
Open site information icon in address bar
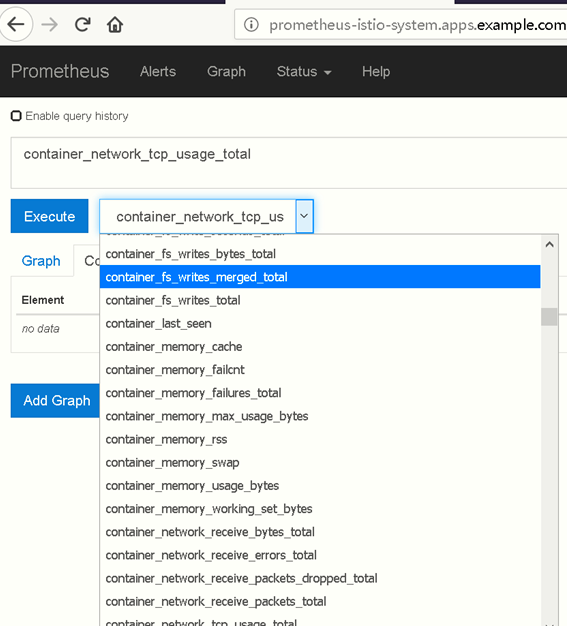pyautogui.click(x=251, y=25)
